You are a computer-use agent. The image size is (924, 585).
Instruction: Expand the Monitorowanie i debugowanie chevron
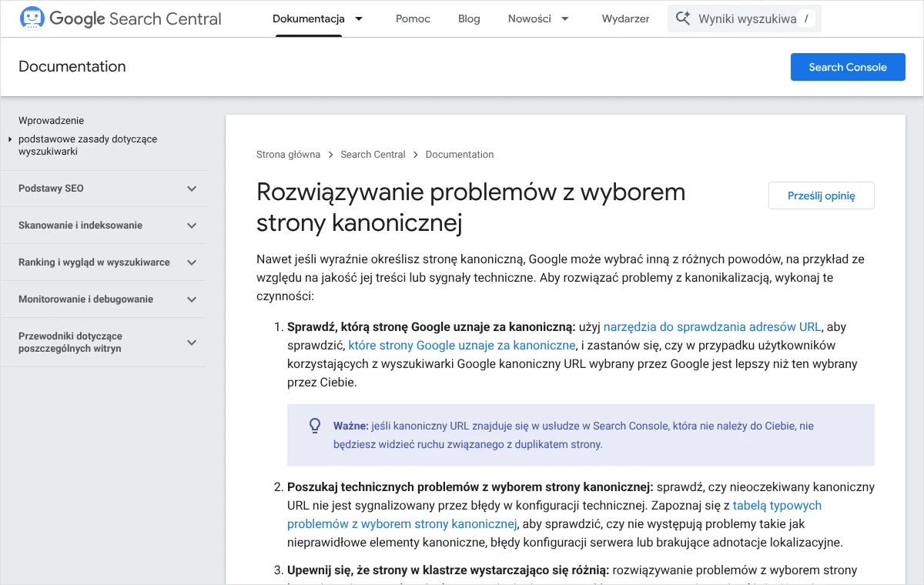click(192, 299)
